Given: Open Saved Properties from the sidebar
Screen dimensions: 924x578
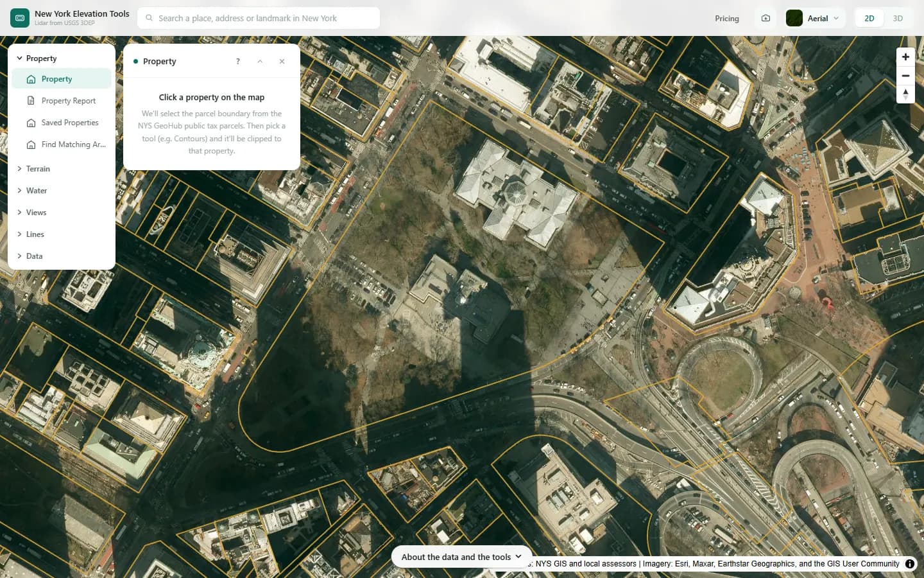Looking at the screenshot, I should tap(62, 123).
